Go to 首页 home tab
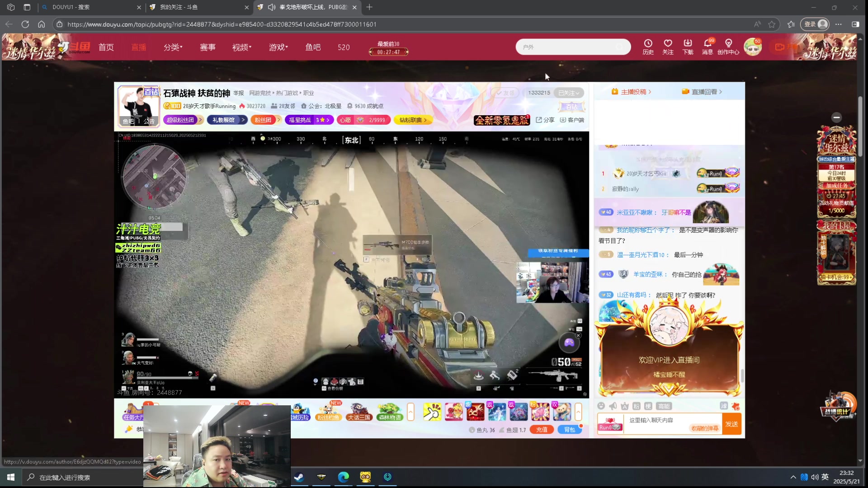 tap(106, 47)
